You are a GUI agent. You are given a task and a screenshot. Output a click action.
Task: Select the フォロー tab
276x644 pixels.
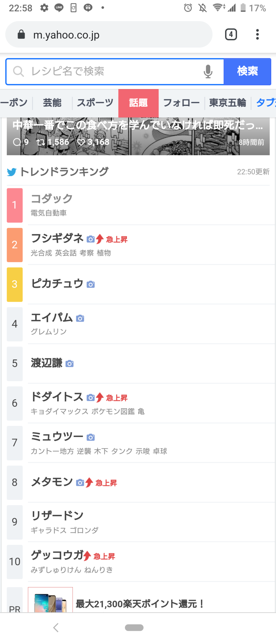(181, 103)
